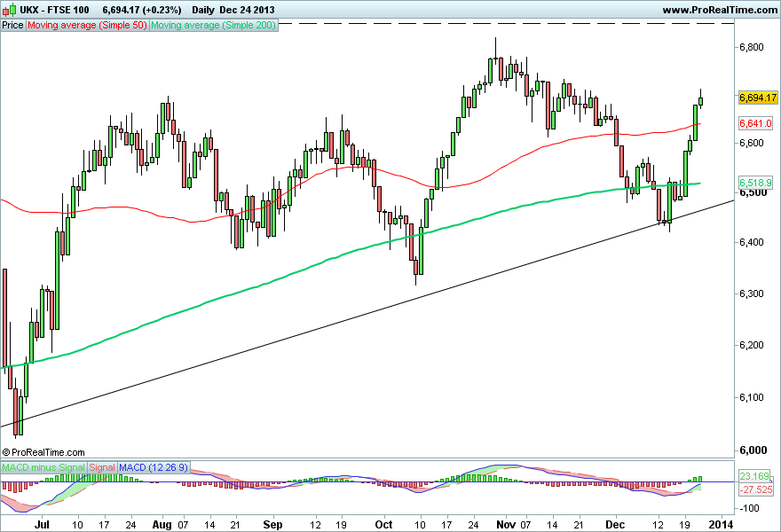This screenshot has width=781, height=532.
Task: Click the MACD value -27.525
Action: point(755,489)
